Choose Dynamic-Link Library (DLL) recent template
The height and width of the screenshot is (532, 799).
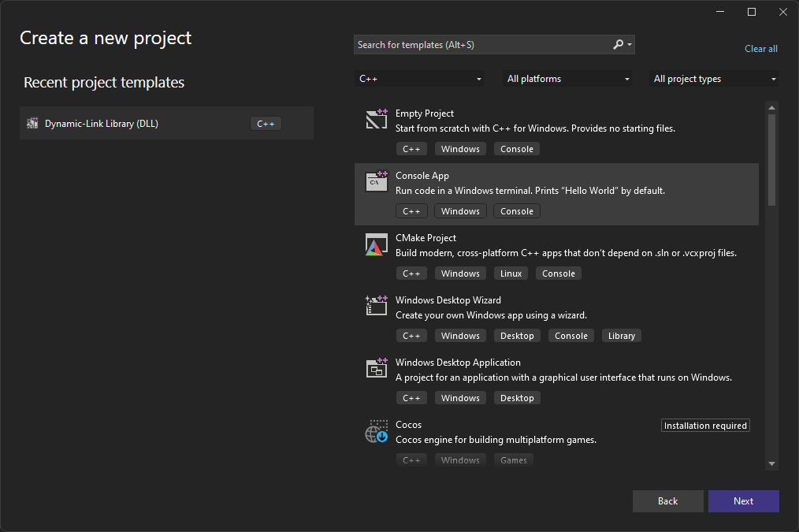(166, 123)
